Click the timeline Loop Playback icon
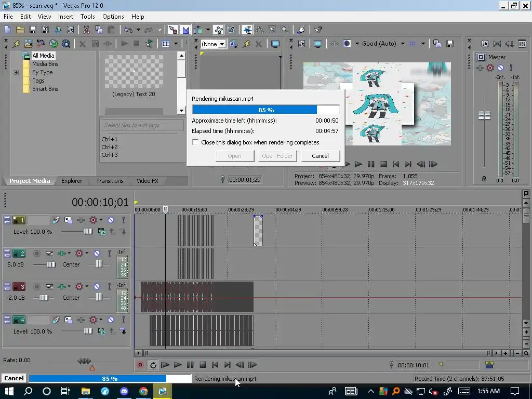532x399 pixels. click(153, 365)
